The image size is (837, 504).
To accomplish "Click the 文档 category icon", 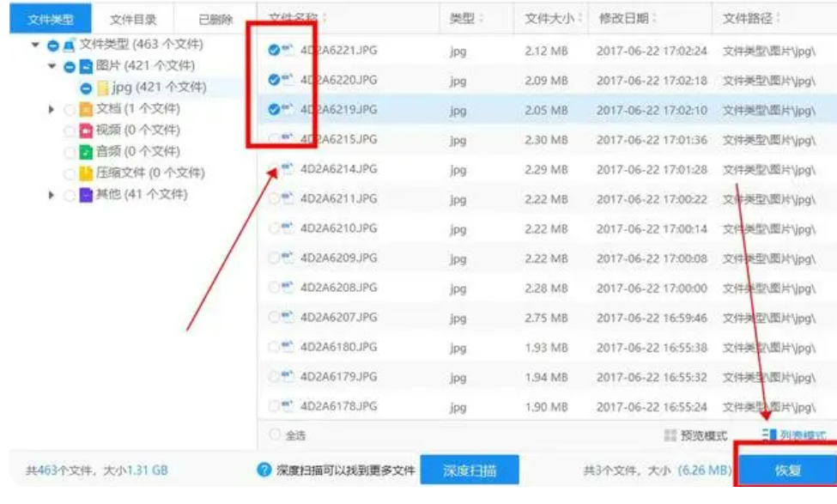I will pyautogui.click(x=86, y=109).
